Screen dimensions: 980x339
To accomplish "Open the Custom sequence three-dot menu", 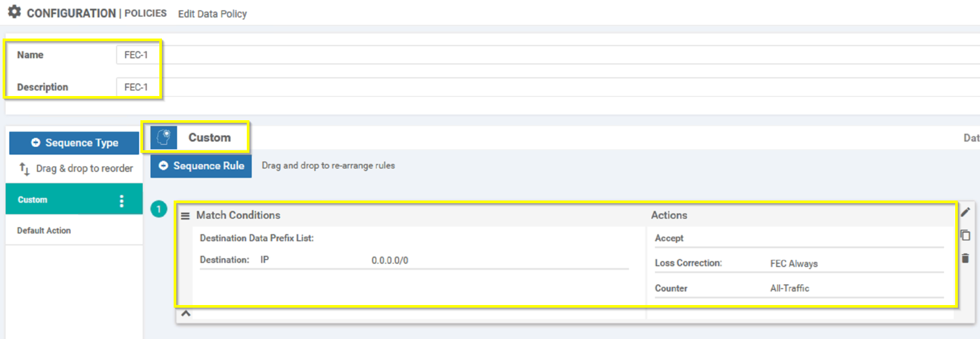I will (121, 201).
